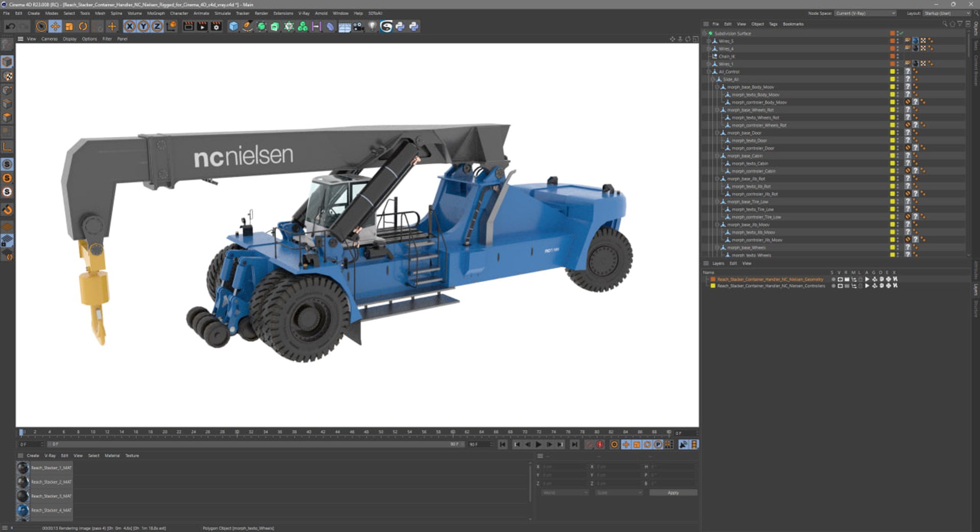
Task: Collapse the morph_base_Door tree node
Action: pyautogui.click(x=717, y=133)
